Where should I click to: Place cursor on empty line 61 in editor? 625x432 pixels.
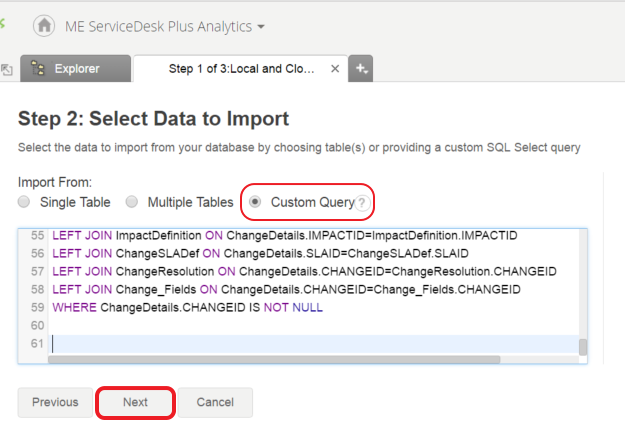300,343
